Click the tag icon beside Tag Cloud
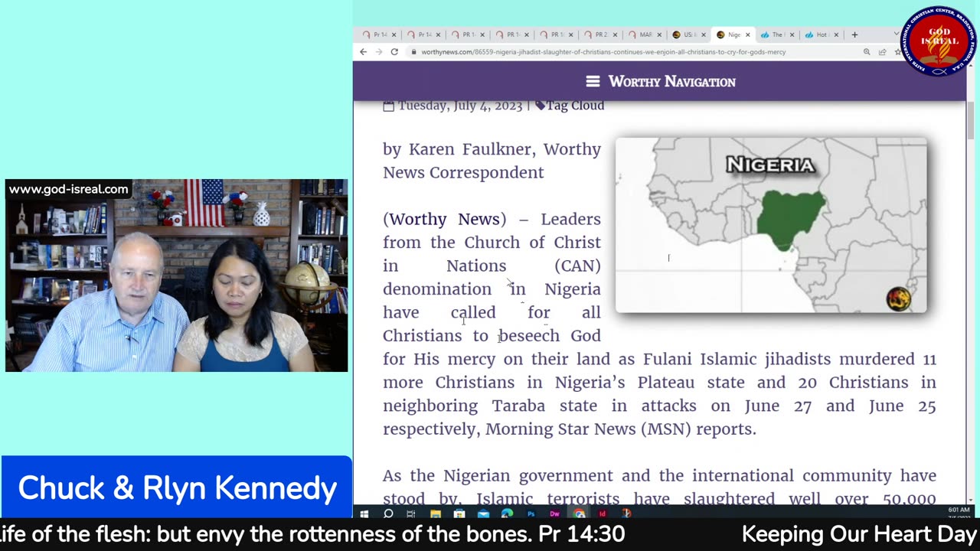980x551 pixels. coord(540,106)
